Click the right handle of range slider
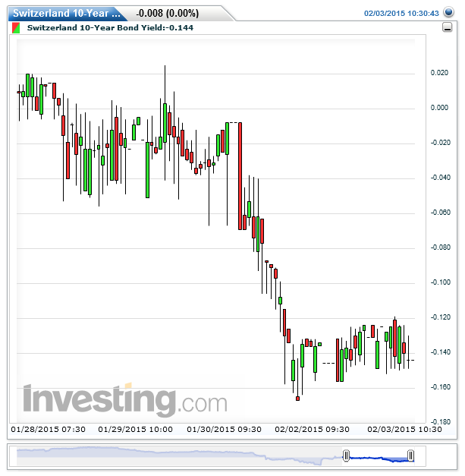This screenshot has height=476, width=465. tap(410, 456)
